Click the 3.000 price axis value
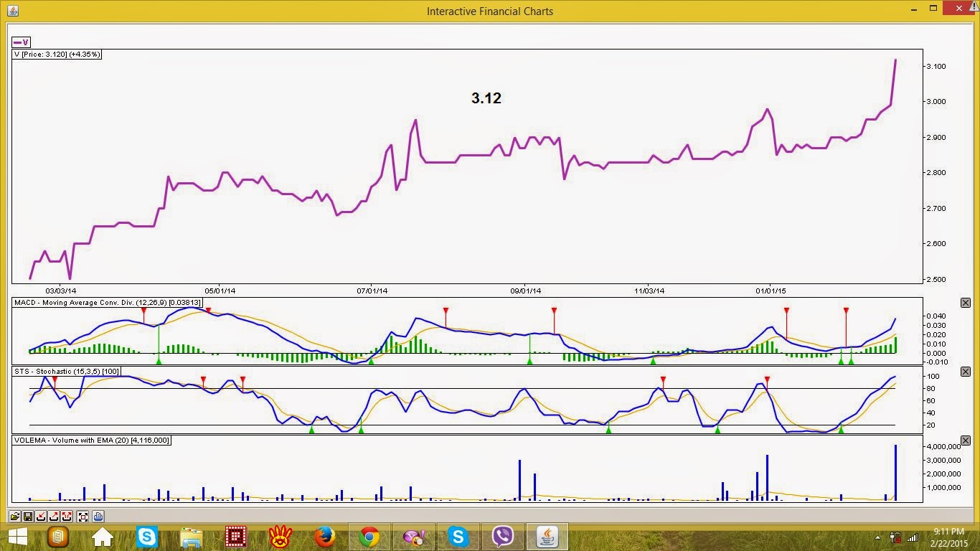Screen dimensions: 980x551 [x=936, y=102]
